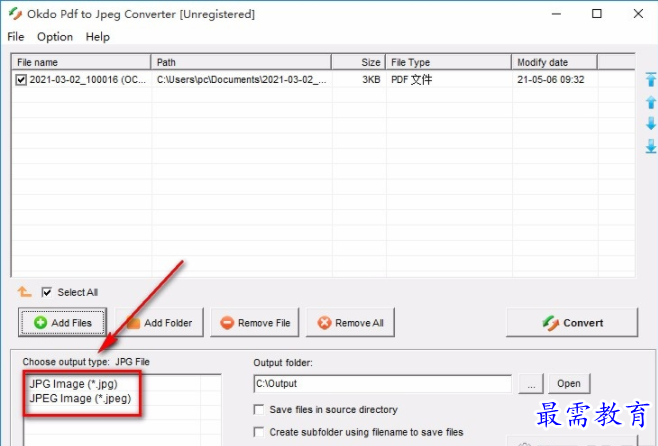Toggle the Select All checkbox
Viewport: 658px width, 446px height.
point(46,292)
